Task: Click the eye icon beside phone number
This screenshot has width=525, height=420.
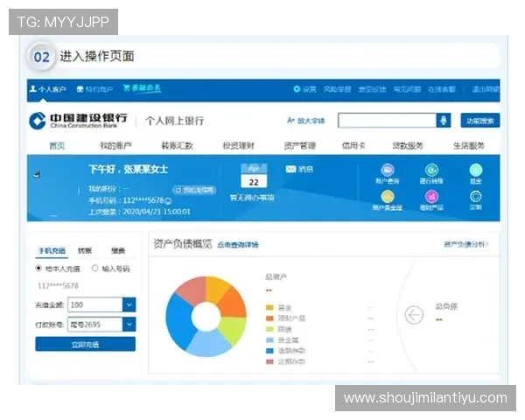Action: tap(168, 200)
